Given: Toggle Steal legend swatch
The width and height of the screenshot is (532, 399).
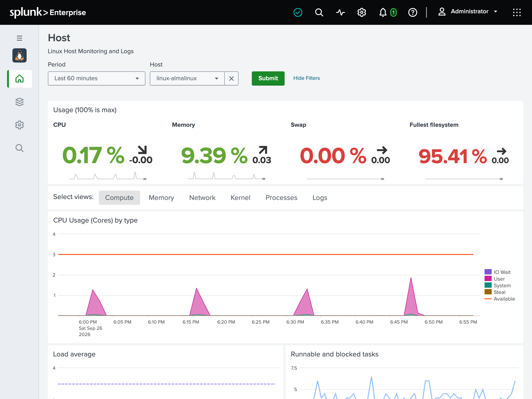Looking at the screenshot, I should coord(488,292).
